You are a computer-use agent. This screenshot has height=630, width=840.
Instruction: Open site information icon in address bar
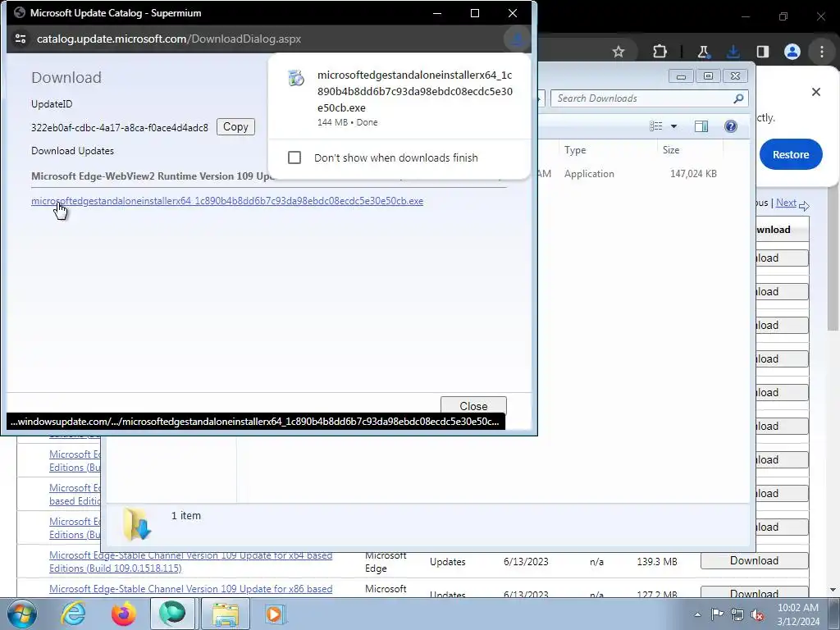pos(21,39)
